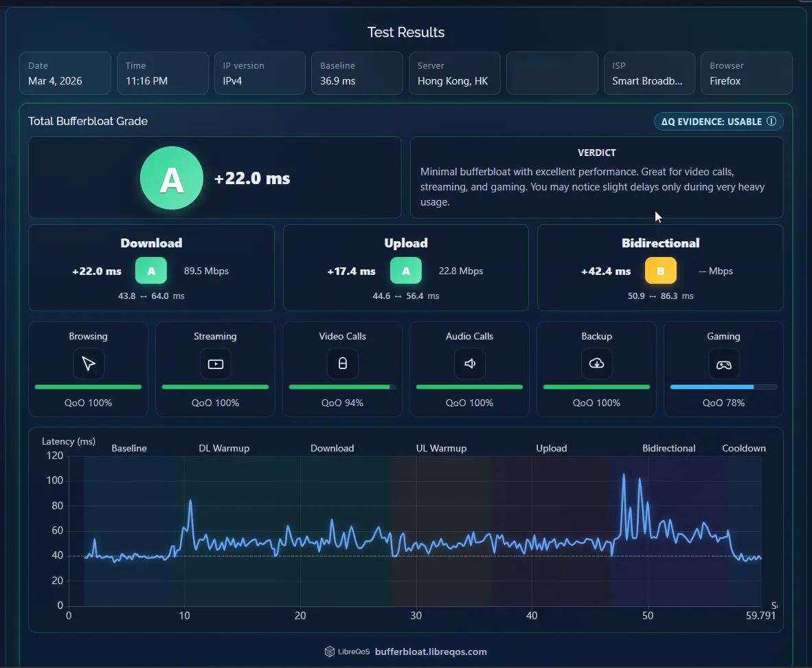Click the Upload section heading
Image resolution: width=812 pixels, height=668 pixels.
point(406,243)
